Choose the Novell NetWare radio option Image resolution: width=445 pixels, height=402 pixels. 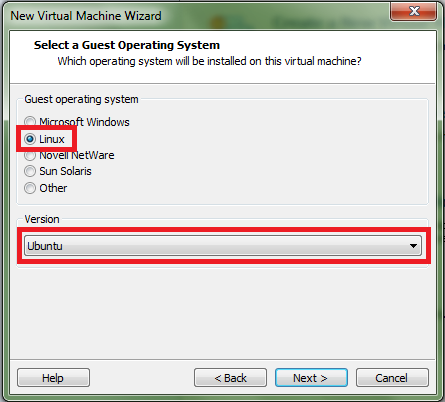coord(30,155)
